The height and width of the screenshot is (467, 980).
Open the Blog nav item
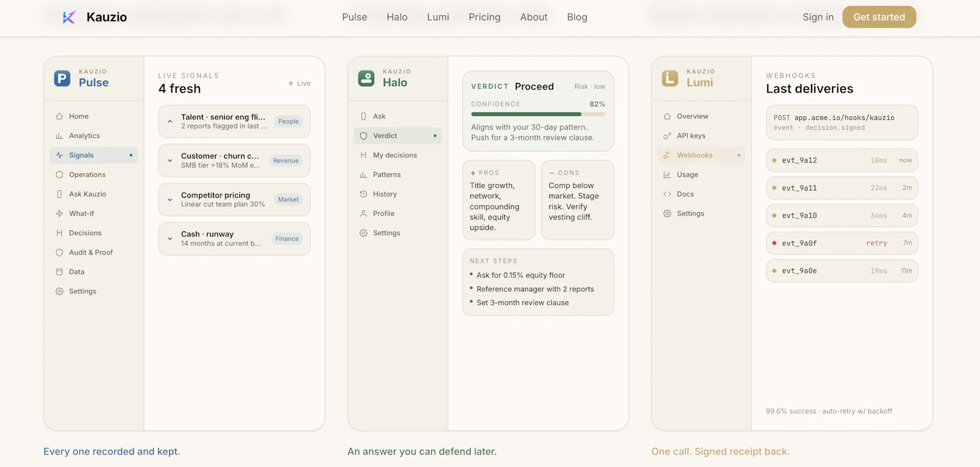(x=577, y=17)
